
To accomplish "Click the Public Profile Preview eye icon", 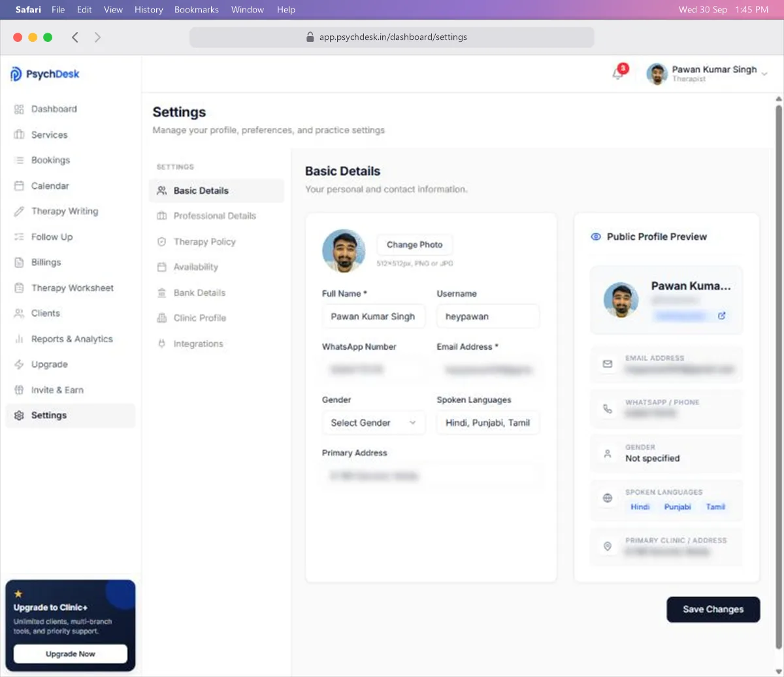I will click(x=596, y=237).
